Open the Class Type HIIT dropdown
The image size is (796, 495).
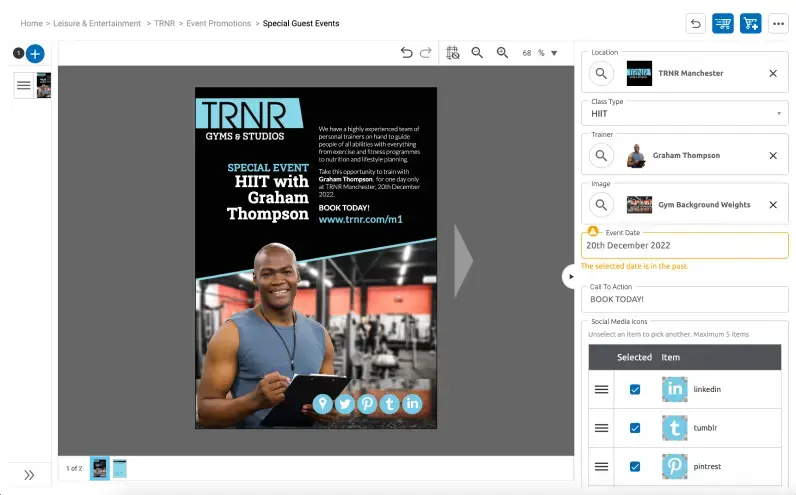pos(684,114)
